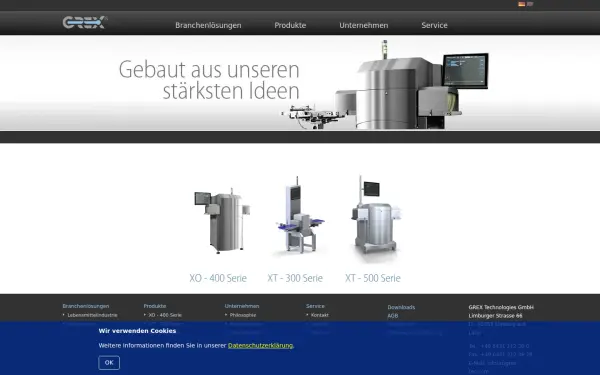This screenshot has height=375, width=600.
Task: Open footer link Kontakt
Action: pyautogui.click(x=320, y=315)
